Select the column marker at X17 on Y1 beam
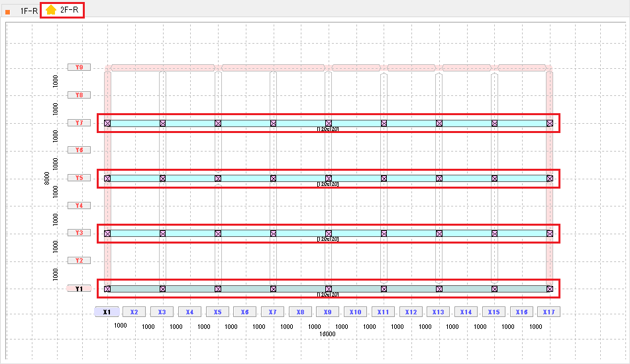Image resolution: width=630 pixels, height=364 pixels. tap(549, 289)
